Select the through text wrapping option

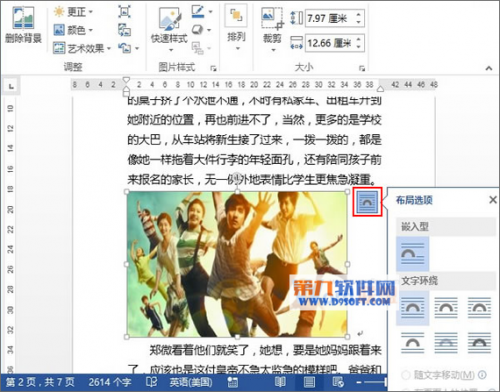coord(479,307)
